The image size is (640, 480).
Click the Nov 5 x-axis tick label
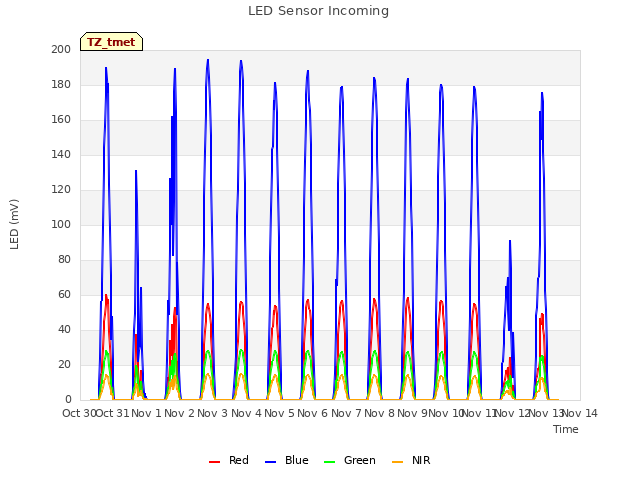pyautogui.click(x=279, y=413)
